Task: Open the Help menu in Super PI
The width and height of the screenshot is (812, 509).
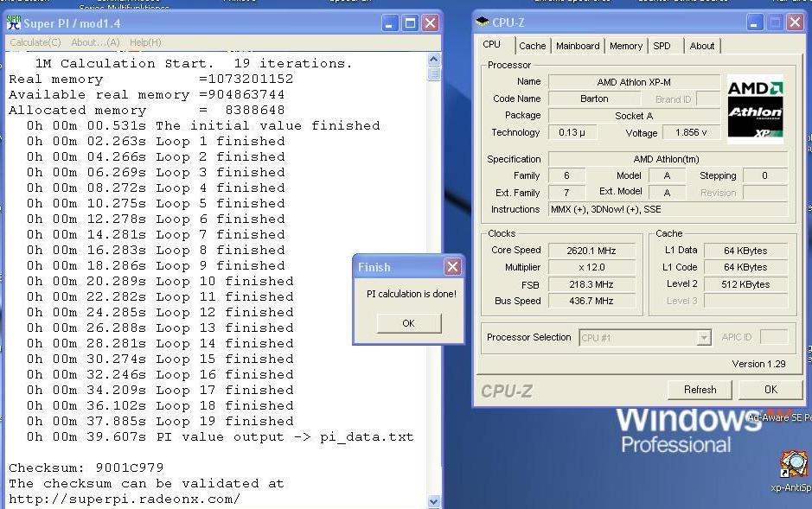Action: tap(145, 42)
